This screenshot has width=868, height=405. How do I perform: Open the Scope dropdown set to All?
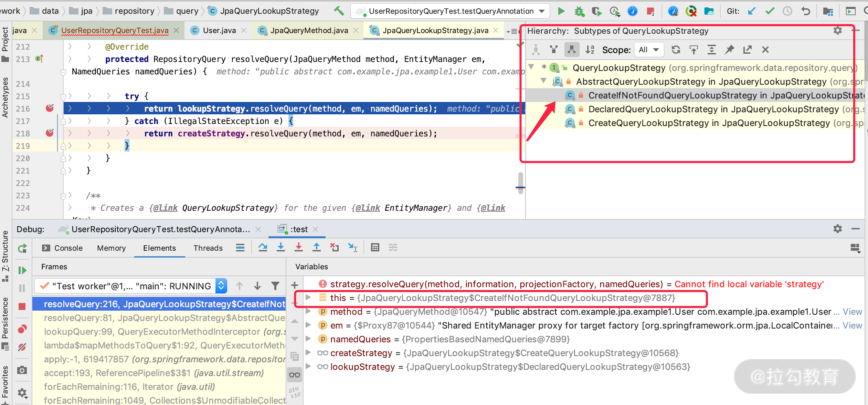click(x=649, y=50)
